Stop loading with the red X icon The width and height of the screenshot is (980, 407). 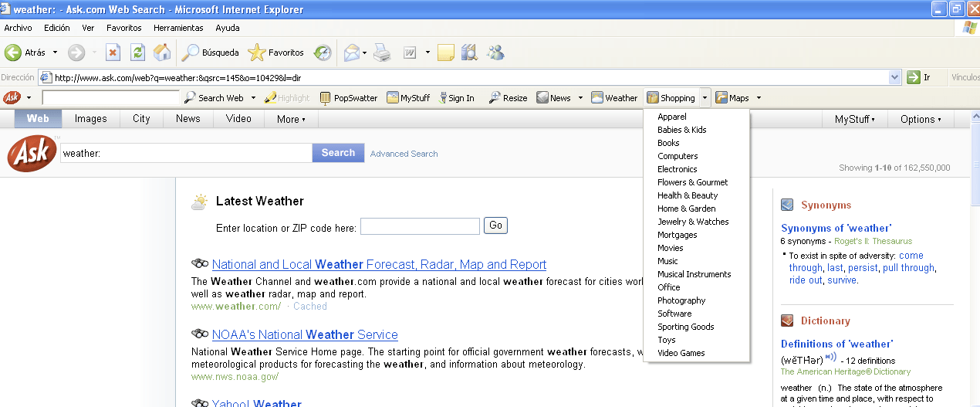[x=113, y=53]
